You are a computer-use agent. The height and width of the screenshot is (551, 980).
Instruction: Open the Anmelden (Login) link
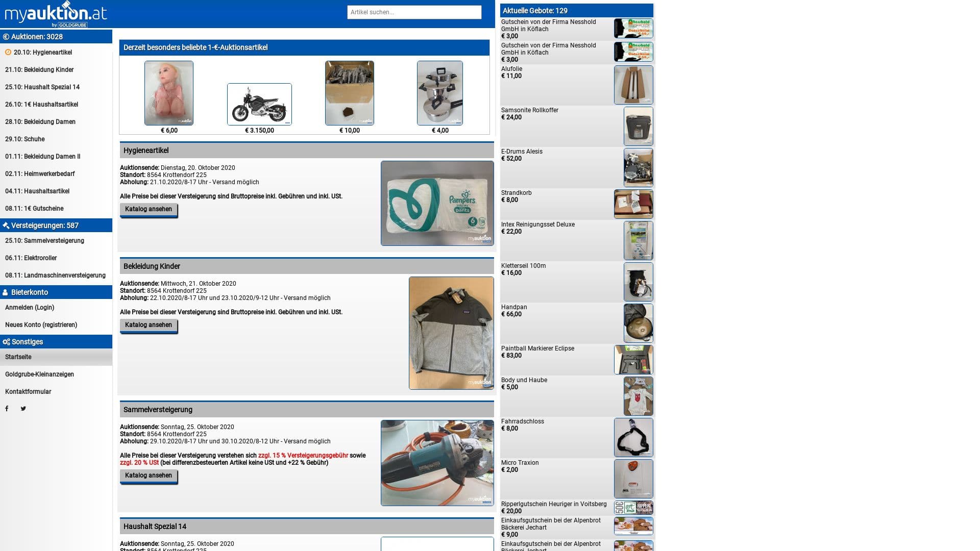[x=30, y=308]
